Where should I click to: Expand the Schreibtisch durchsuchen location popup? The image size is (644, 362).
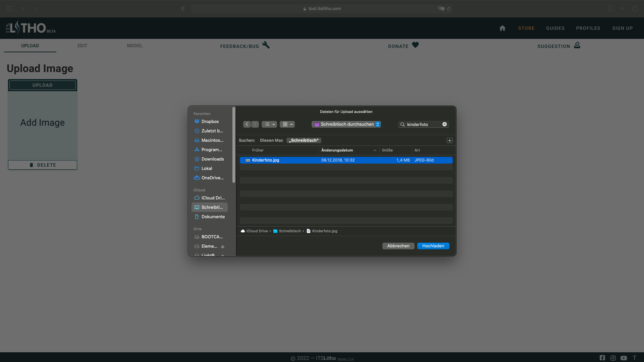click(x=346, y=124)
